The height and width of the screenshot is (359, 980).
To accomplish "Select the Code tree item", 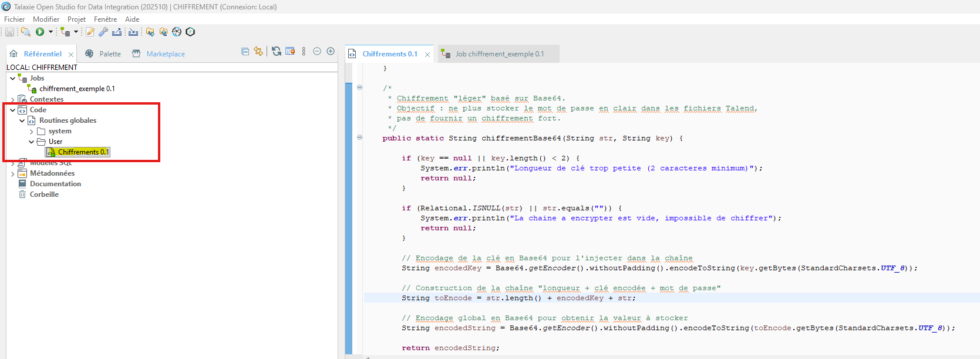I will (38, 110).
